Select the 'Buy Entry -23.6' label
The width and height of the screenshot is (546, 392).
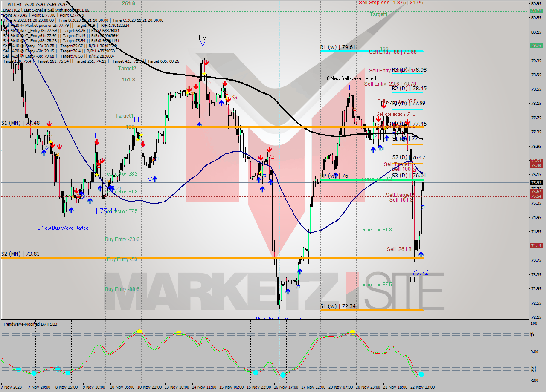click(122, 239)
